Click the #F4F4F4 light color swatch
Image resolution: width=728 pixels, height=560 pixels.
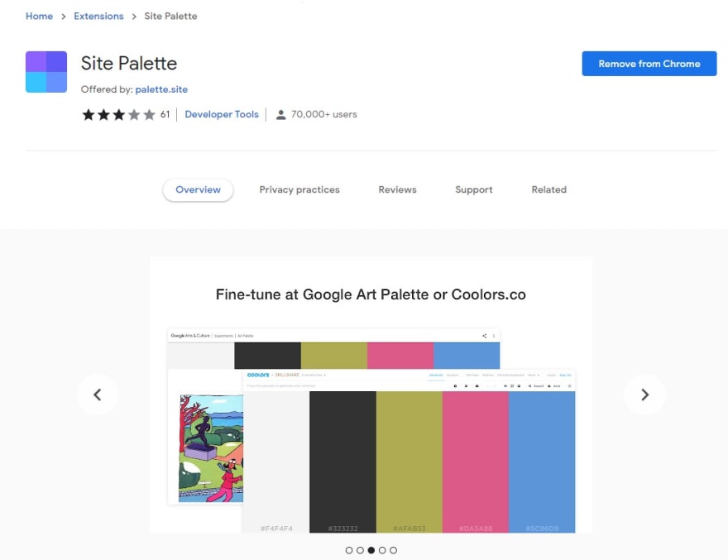coord(276,462)
